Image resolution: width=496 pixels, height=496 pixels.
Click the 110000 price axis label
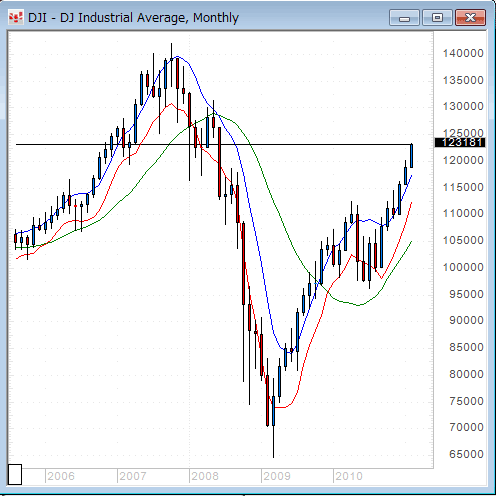coord(463,213)
